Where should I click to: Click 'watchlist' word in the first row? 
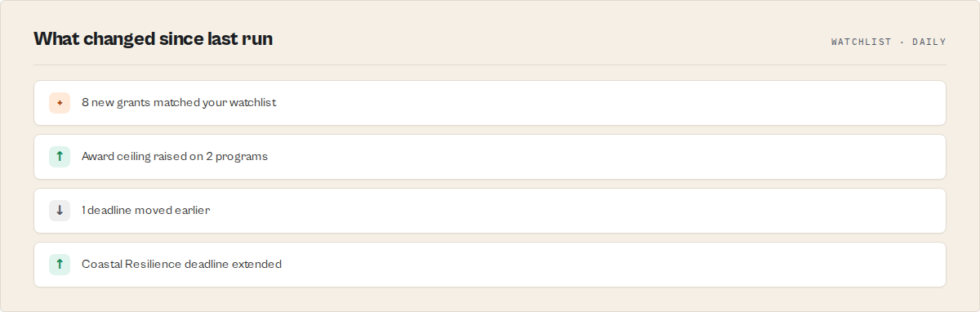[252, 103]
